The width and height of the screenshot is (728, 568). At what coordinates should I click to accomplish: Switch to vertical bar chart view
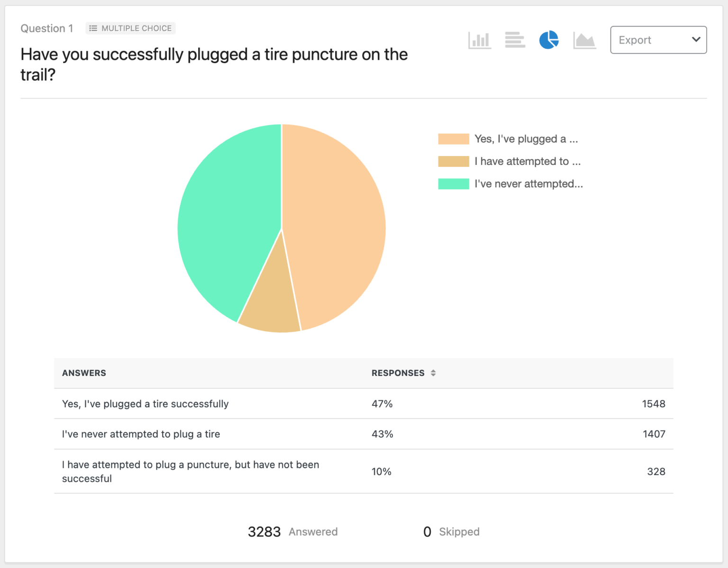[x=479, y=40]
